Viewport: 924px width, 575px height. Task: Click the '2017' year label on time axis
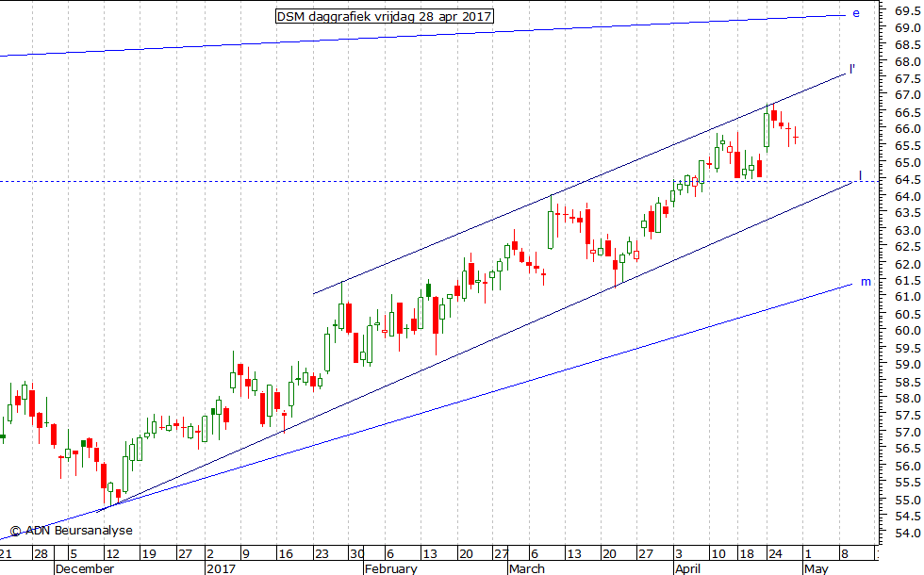[221, 568]
